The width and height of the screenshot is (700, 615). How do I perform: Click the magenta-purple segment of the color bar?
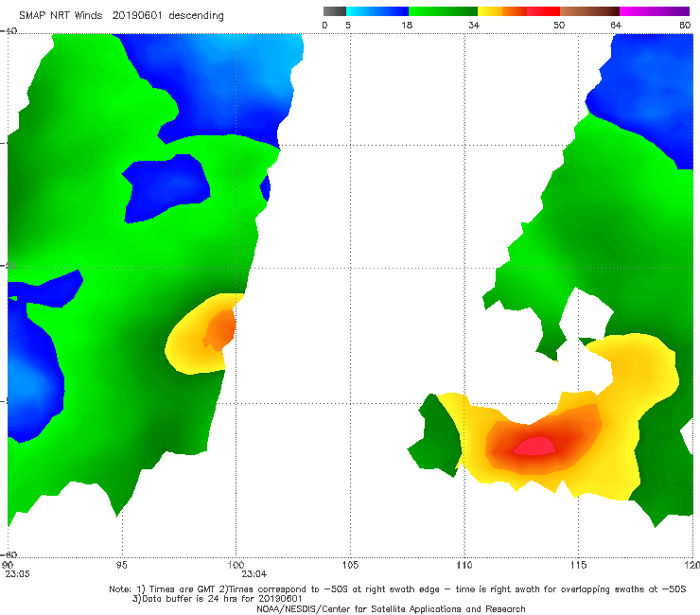pos(655,11)
